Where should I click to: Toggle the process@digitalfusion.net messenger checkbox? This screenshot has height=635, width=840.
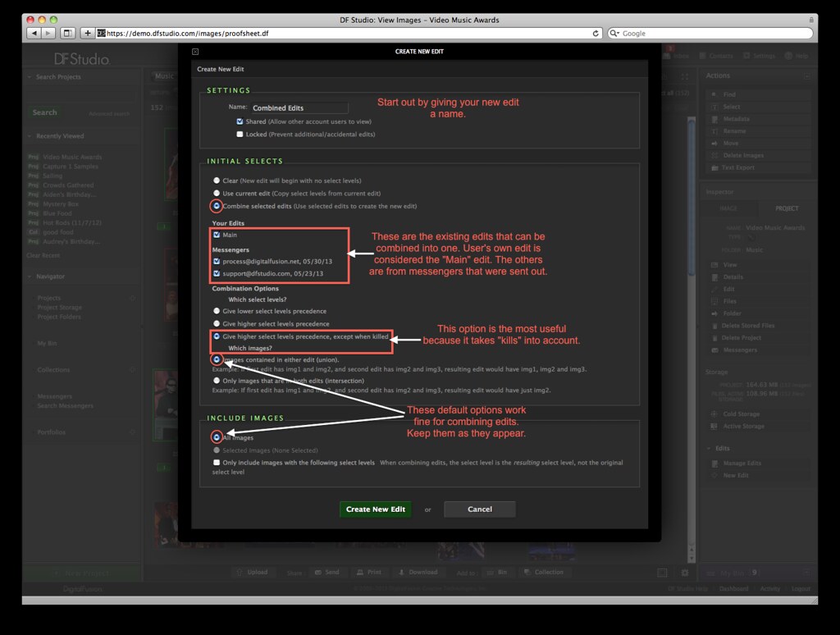pos(217,262)
